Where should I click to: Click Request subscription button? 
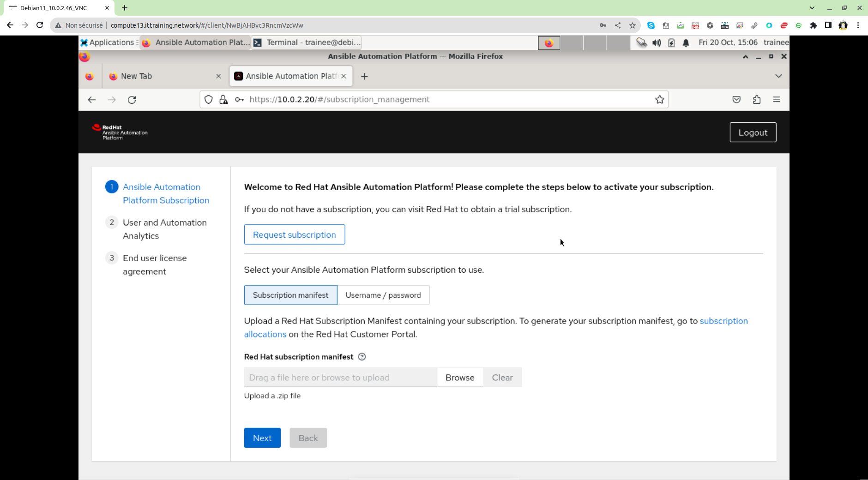pyautogui.click(x=294, y=234)
